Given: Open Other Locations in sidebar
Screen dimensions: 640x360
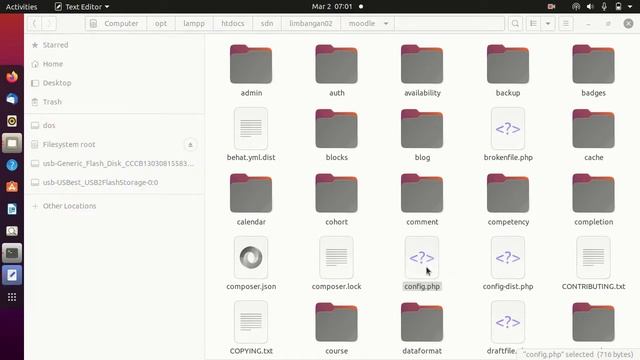Looking at the screenshot, I should 114,206.
